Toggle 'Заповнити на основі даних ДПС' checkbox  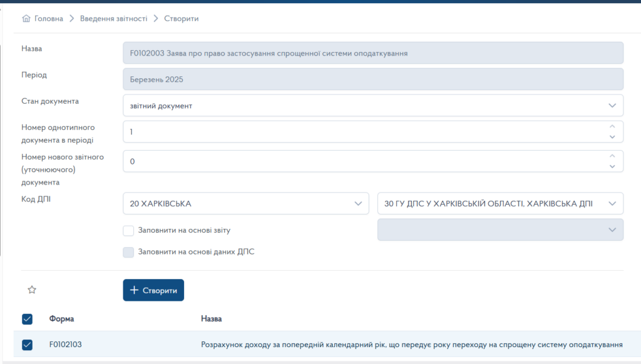128,252
